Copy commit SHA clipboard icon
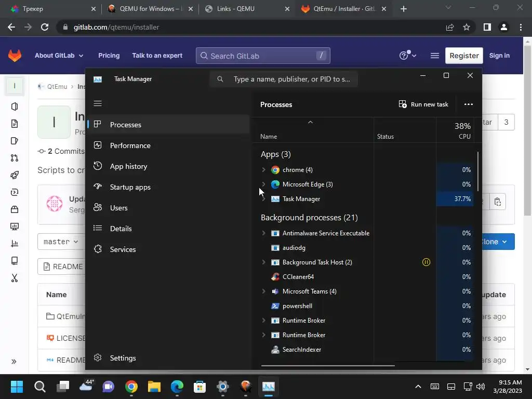The width and height of the screenshot is (532, 399). tap(498, 202)
